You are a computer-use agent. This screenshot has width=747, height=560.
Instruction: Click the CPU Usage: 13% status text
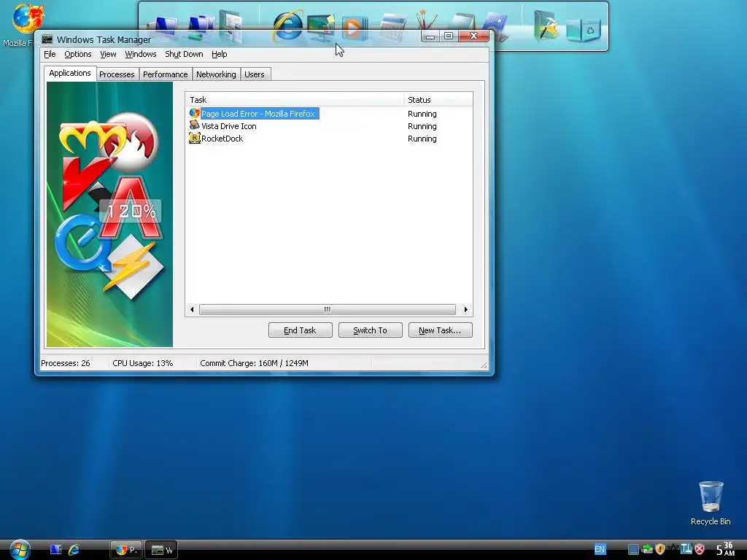pyautogui.click(x=142, y=363)
